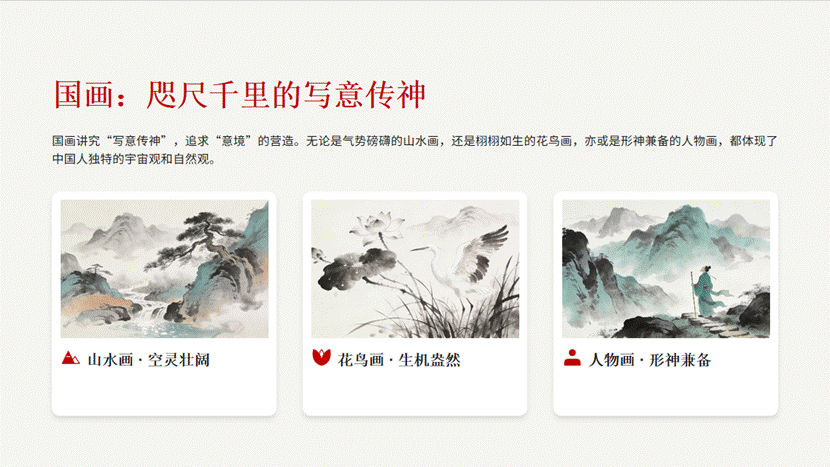This screenshot has height=467, width=830.
Task: Click empty space below 山水画 caption in card
Action: (x=164, y=392)
